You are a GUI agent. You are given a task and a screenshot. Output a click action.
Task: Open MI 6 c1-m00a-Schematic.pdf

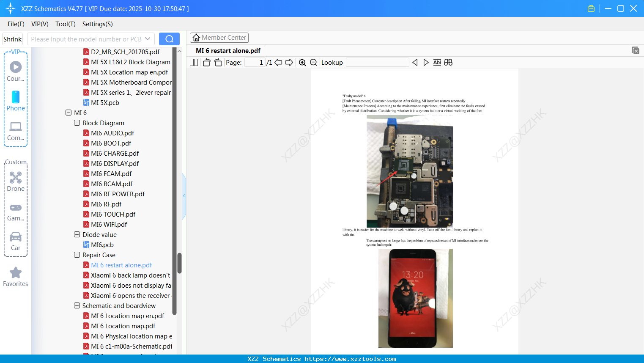(132, 346)
